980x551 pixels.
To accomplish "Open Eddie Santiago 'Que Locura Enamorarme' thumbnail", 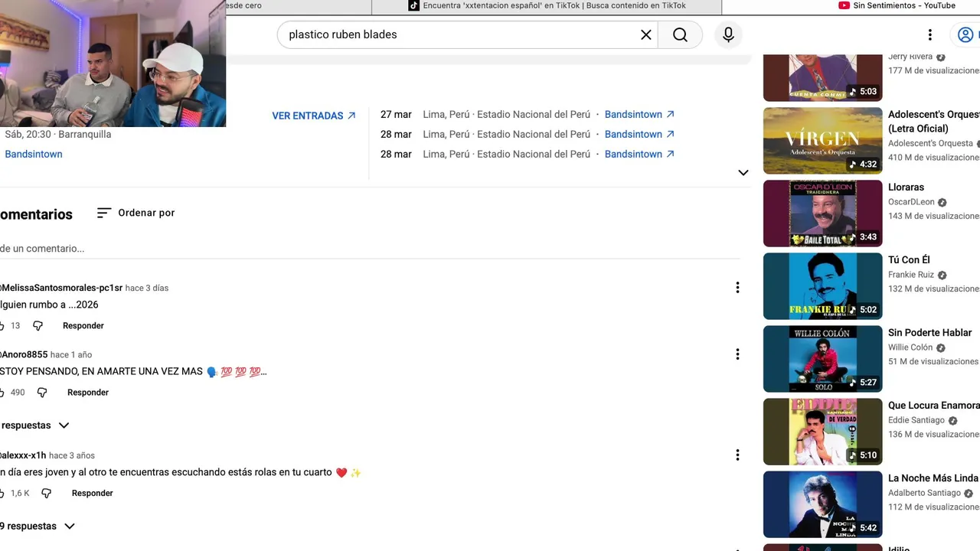I will pyautogui.click(x=822, y=431).
